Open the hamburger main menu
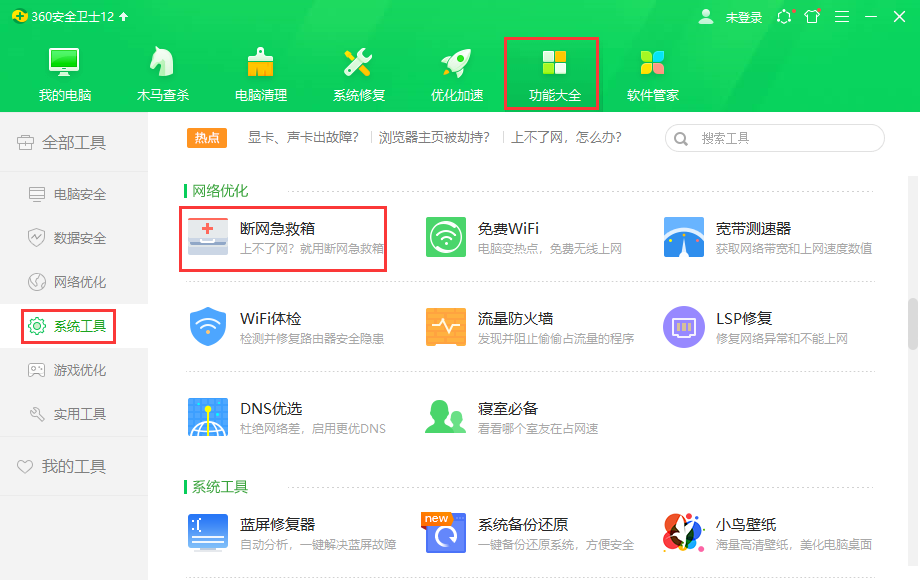920x580 pixels. pyautogui.click(x=842, y=16)
